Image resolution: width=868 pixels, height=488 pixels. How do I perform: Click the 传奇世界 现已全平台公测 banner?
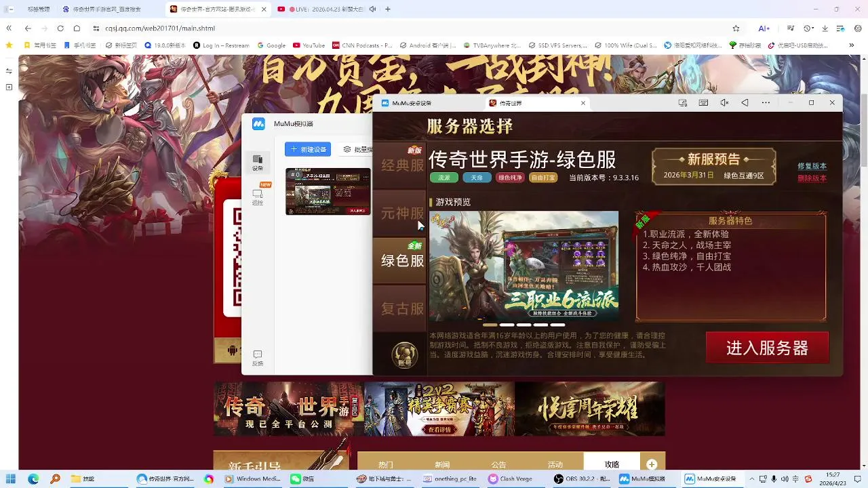pyautogui.click(x=289, y=409)
